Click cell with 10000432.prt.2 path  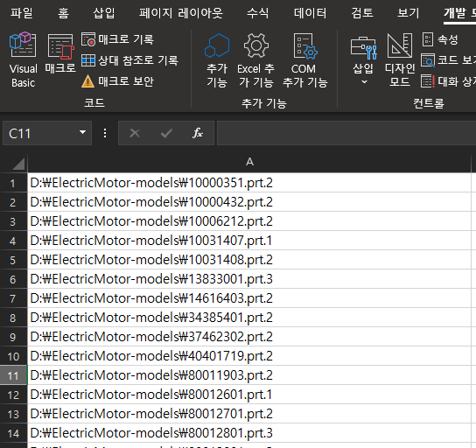click(249, 202)
